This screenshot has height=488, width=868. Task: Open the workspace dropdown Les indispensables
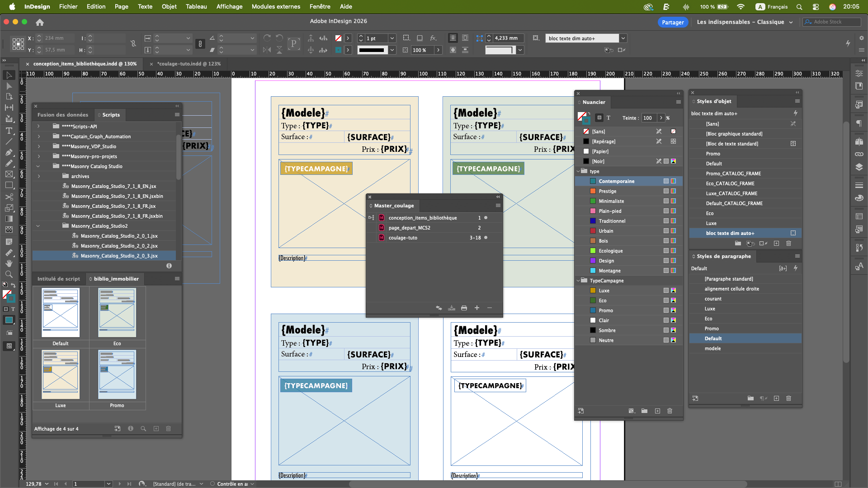pos(745,22)
